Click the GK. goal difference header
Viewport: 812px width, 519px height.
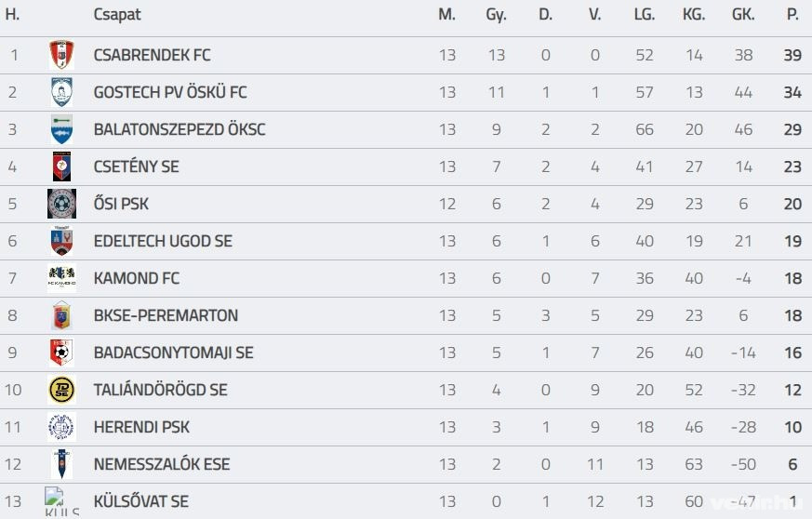tap(743, 15)
